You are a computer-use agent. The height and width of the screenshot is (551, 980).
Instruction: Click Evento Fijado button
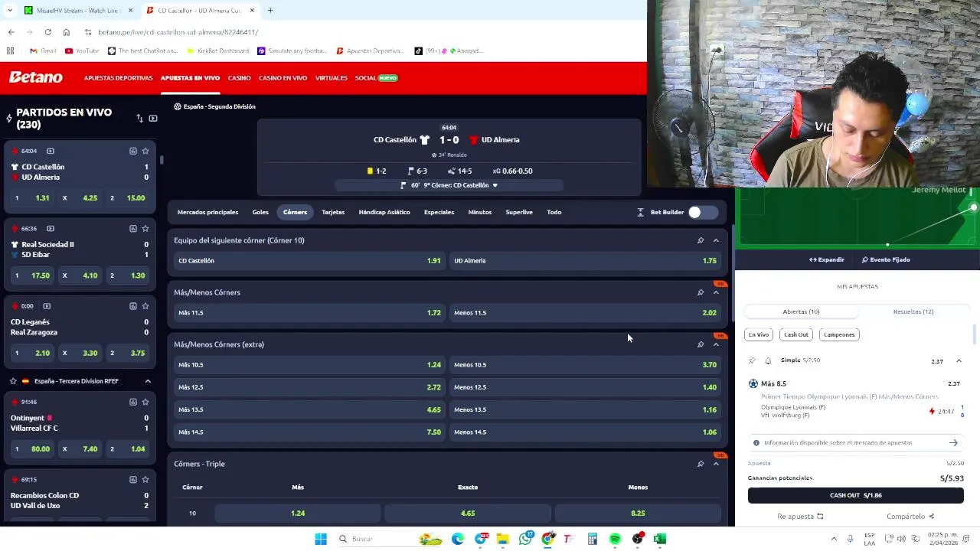click(886, 259)
